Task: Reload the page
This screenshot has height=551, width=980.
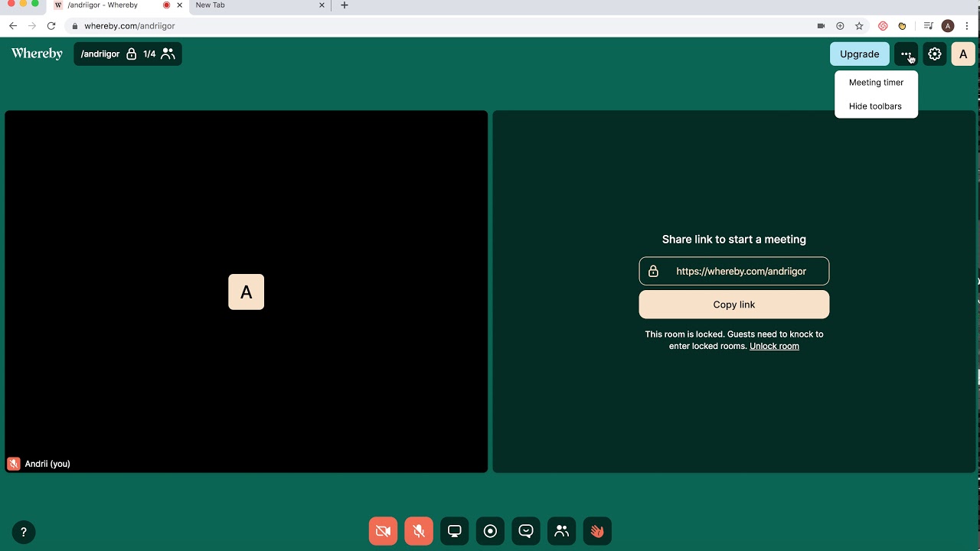Action: [51, 26]
